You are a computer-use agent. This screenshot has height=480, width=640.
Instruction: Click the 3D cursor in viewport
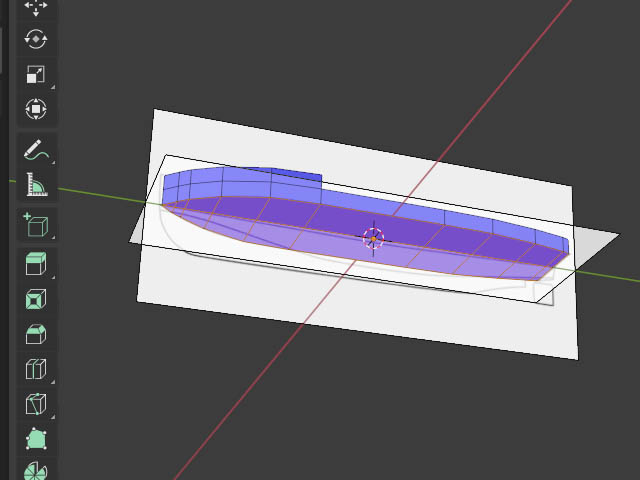click(373, 239)
